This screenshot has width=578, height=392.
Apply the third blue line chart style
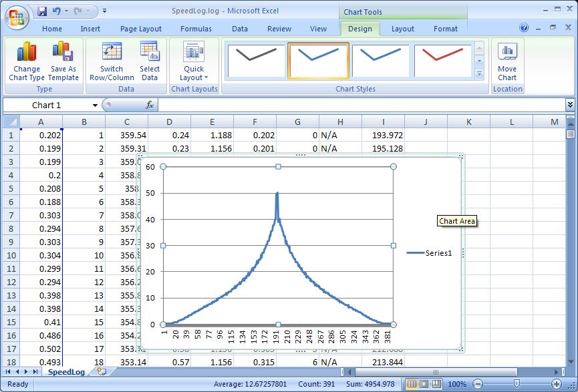(x=380, y=60)
